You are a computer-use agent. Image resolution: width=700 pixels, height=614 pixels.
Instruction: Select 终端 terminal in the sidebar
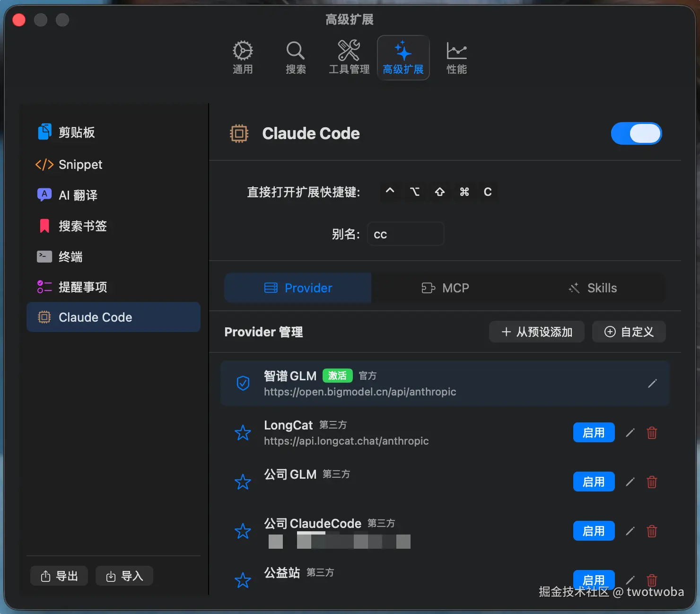click(114, 256)
